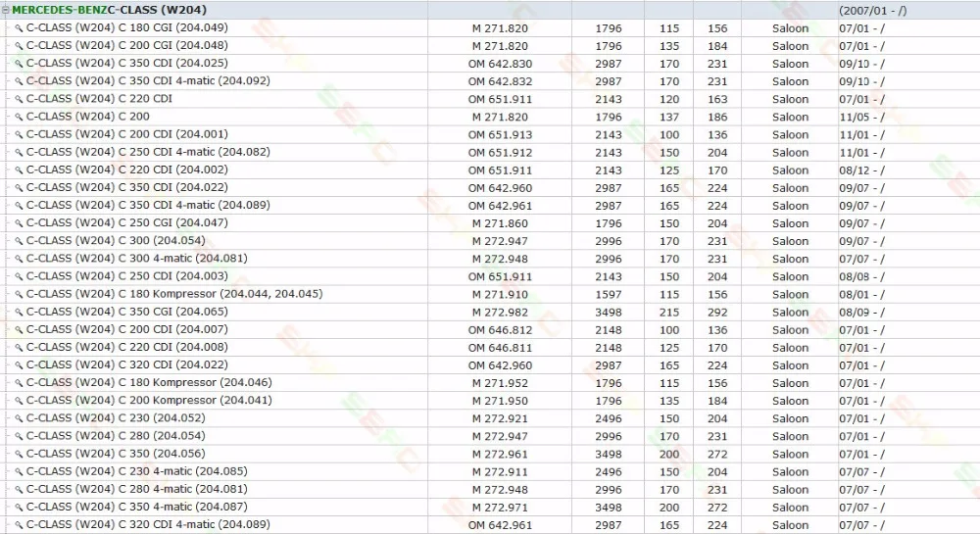This screenshot has width=980, height=534.
Task: Open details icon for C 350 CDI 4-matic (204.089)
Action: point(19,206)
